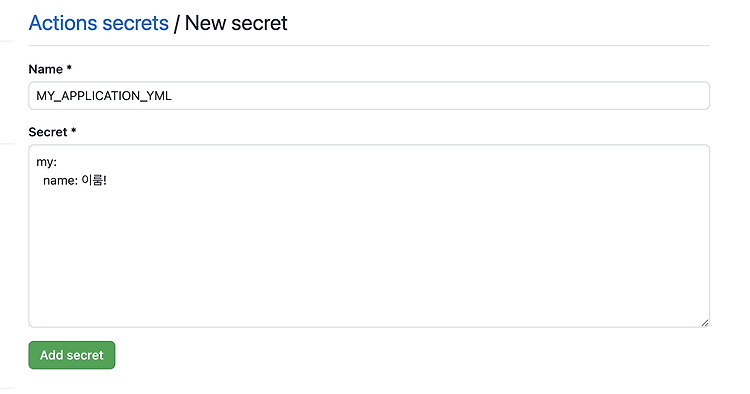Click the MY_APPLICATION_YML text in Name field

pyautogui.click(x=104, y=96)
